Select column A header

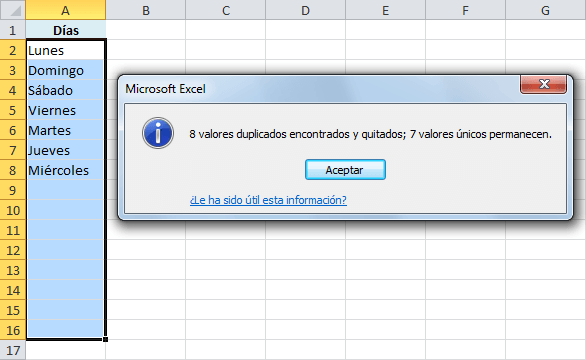click(66, 10)
